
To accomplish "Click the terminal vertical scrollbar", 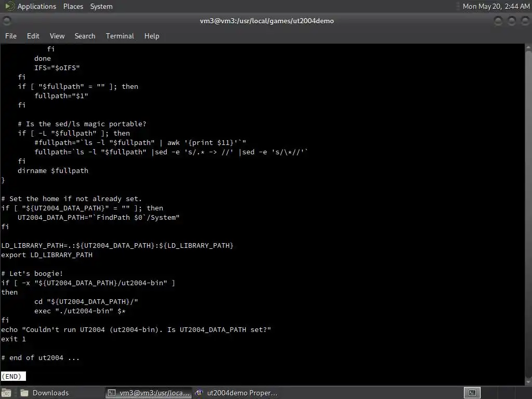I will tap(528, 214).
